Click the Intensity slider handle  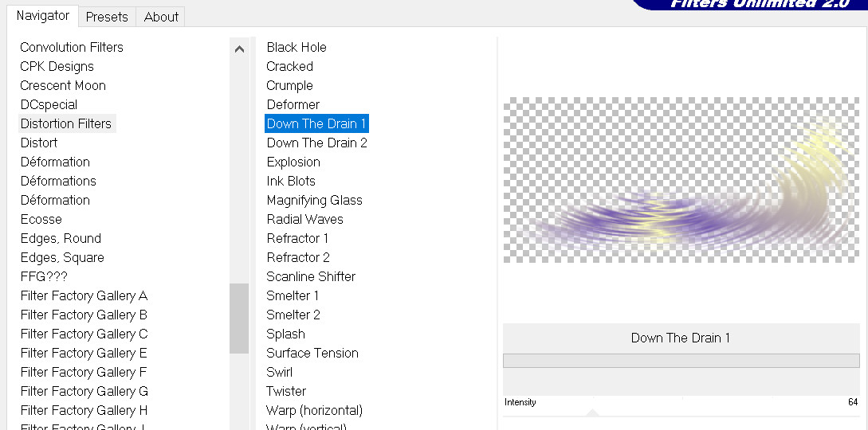click(x=591, y=412)
